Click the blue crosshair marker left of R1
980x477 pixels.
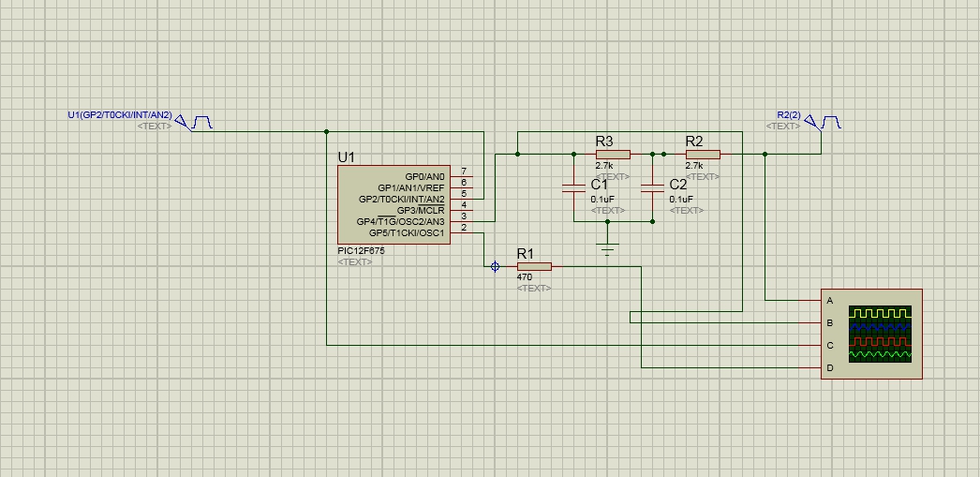click(x=496, y=267)
